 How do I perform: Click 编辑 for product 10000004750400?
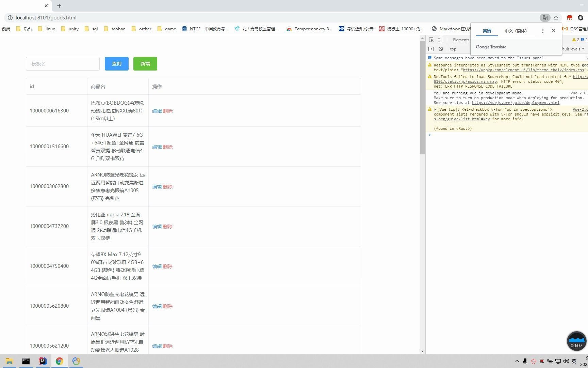click(x=157, y=266)
